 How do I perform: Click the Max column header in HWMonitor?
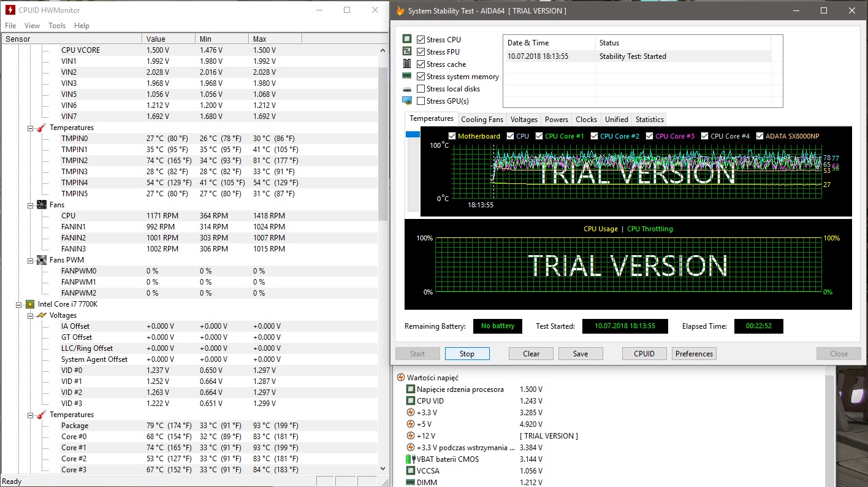tap(275, 39)
